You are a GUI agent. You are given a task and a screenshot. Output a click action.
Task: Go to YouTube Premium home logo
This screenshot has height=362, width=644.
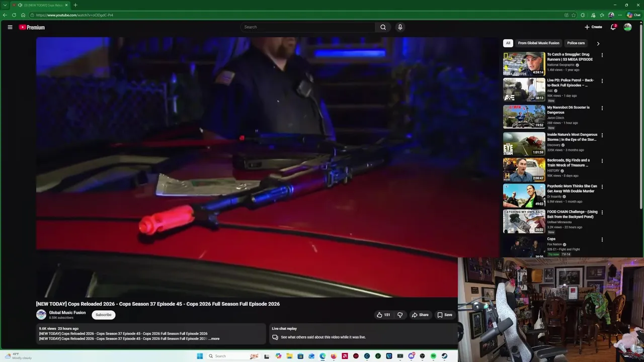(x=32, y=27)
